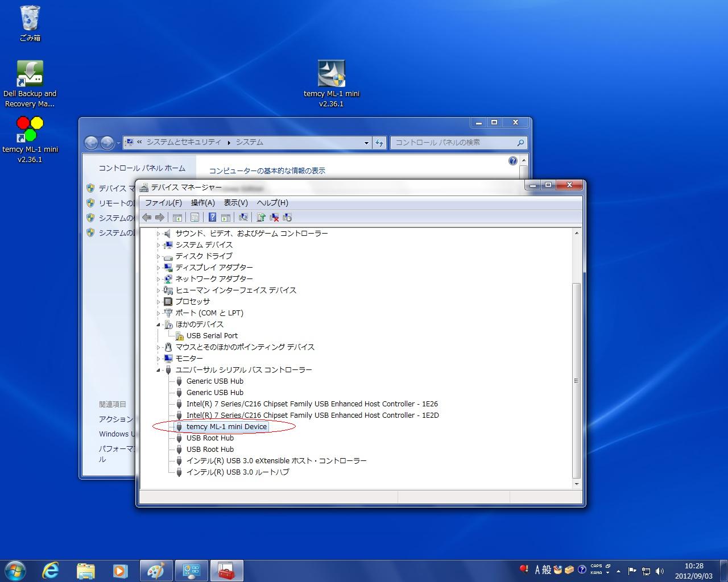Click Device Manager scrollbar down arrow
This screenshot has width=728, height=582.
(577, 484)
